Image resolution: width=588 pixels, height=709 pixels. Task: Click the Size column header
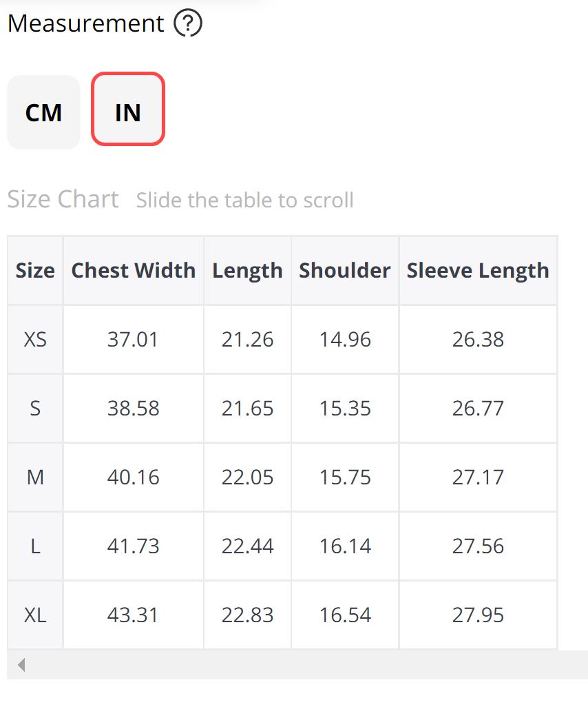(x=35, y=270)
